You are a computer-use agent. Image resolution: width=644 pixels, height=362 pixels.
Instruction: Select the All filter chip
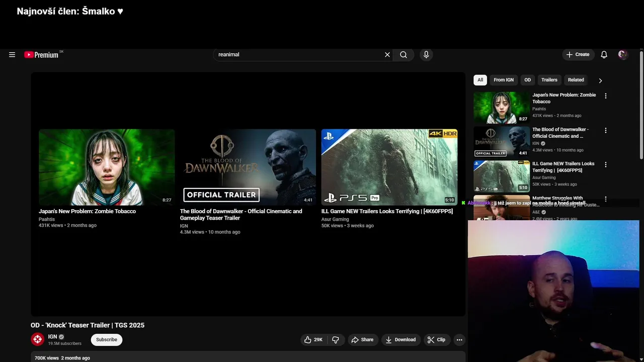coord(480,80)
